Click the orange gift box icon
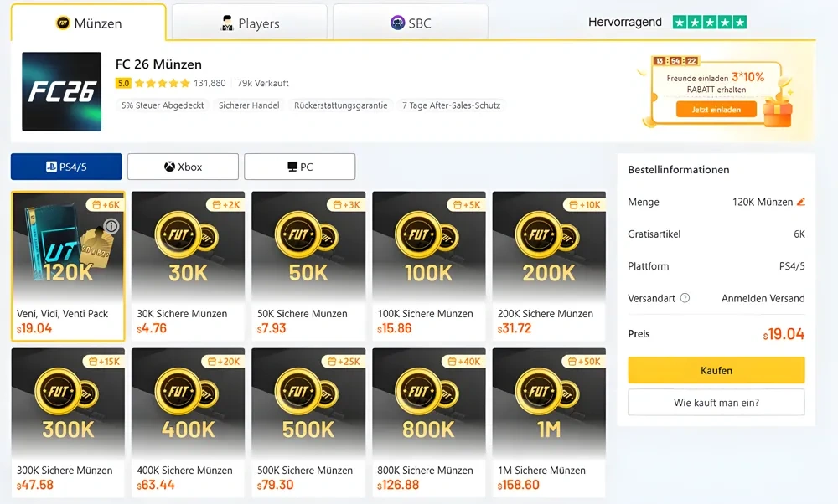 pyautogui.click(x=777, y=111)
